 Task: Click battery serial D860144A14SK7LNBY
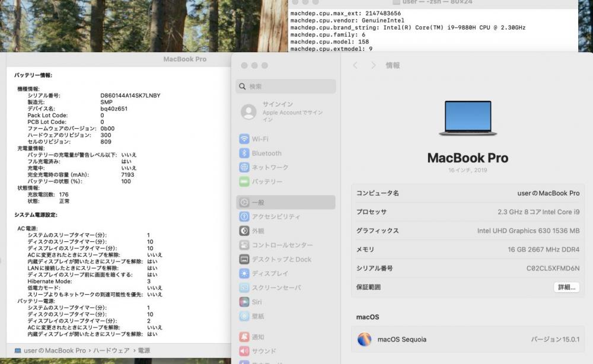130,95
